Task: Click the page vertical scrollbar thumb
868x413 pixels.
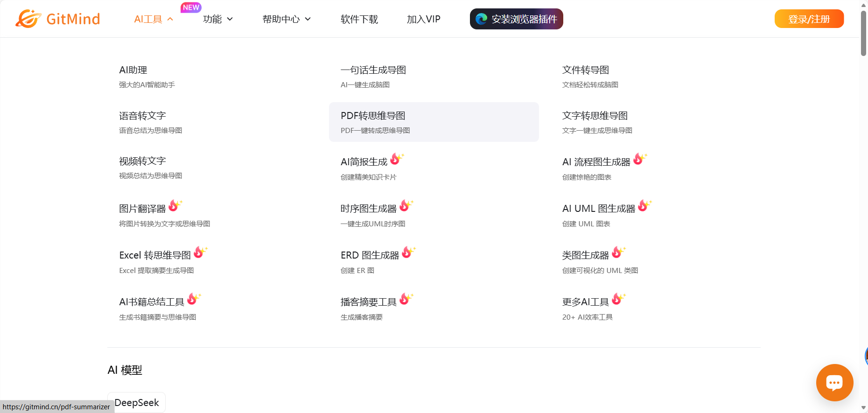Action: [863, 33]
